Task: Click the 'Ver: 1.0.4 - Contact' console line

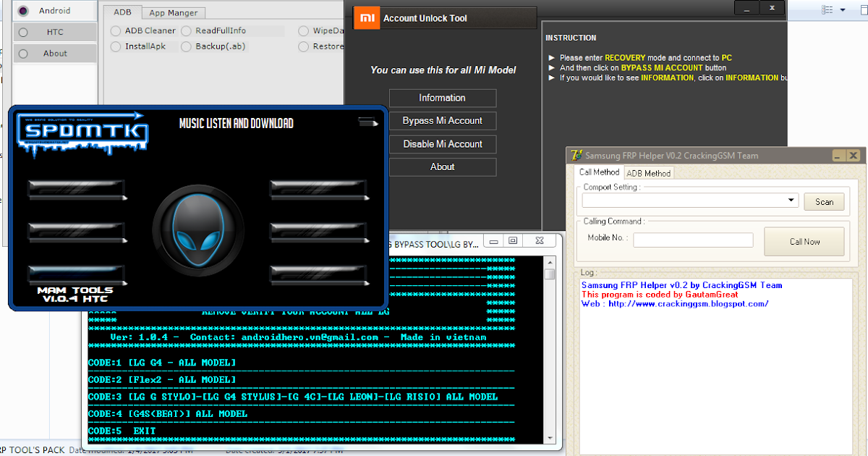Action: pos(298,337)
